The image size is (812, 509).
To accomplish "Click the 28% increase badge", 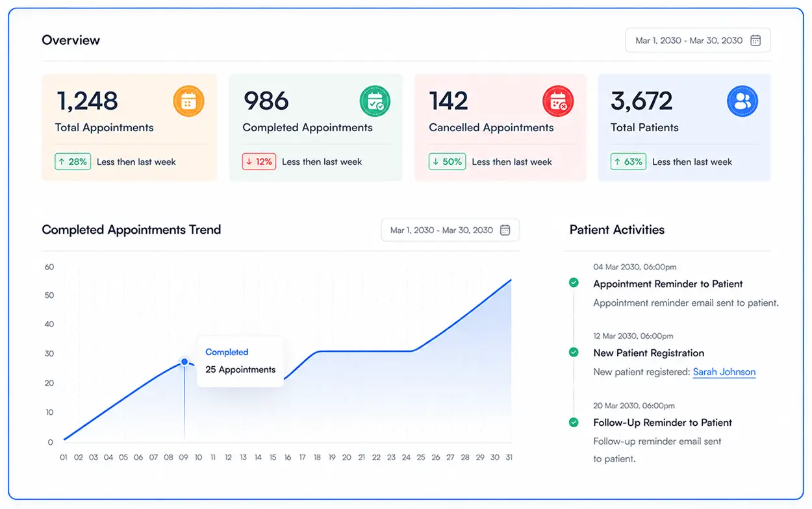I will [x=73, y=162].
